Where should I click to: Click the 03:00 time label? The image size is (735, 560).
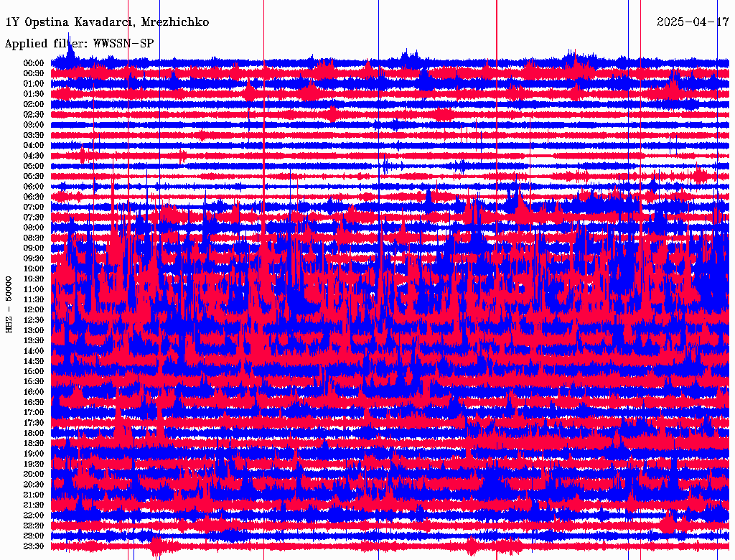tap(33, 125)
